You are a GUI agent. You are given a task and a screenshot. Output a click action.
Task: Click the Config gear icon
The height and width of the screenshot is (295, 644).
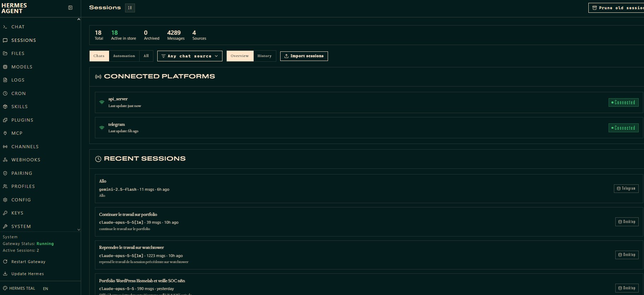click(x=5, y=200)
